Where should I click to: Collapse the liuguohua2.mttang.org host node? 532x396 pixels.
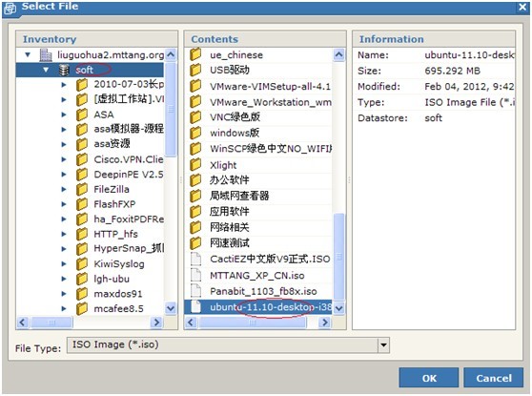tap(28, 54)
